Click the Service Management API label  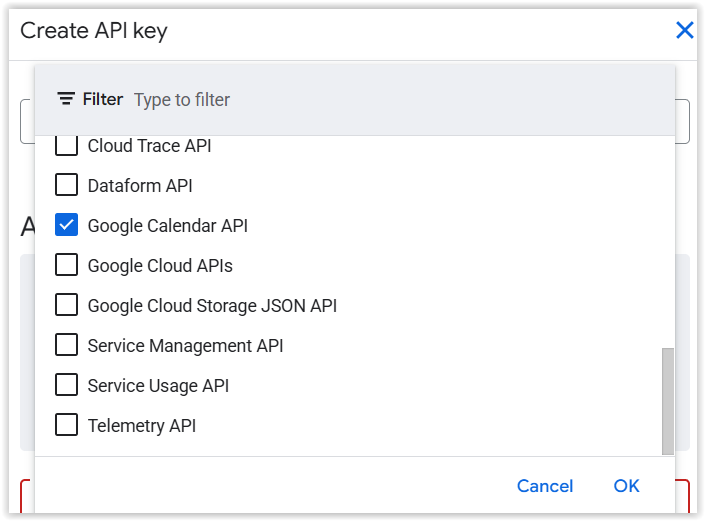coord(185,346)
